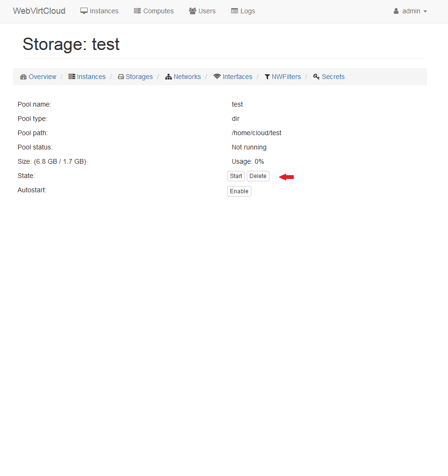Open the admin username menu
The width and height of the screenshot is (448, 476).
411,11
